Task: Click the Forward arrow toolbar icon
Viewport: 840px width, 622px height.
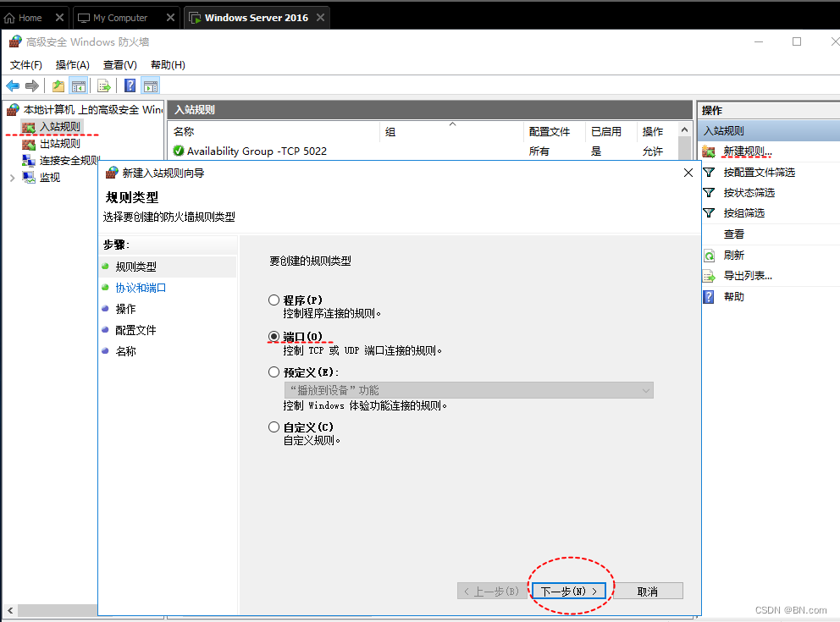Action: point(32,85)
